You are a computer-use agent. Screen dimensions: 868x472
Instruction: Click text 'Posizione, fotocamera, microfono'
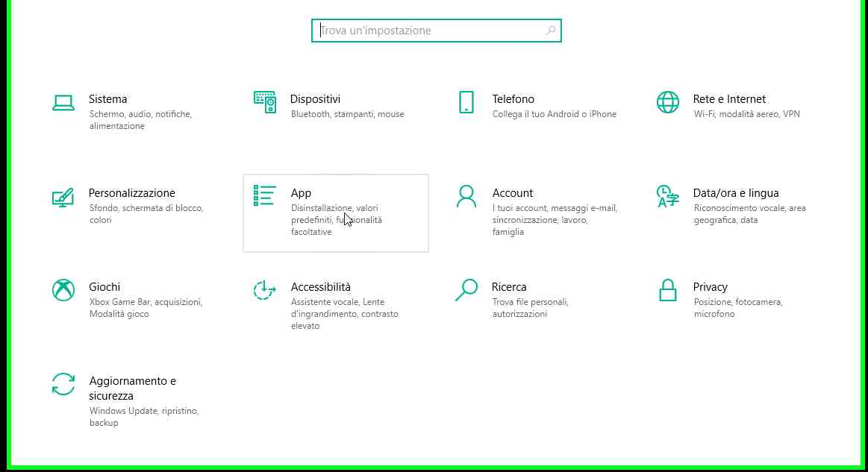[738, 308]
